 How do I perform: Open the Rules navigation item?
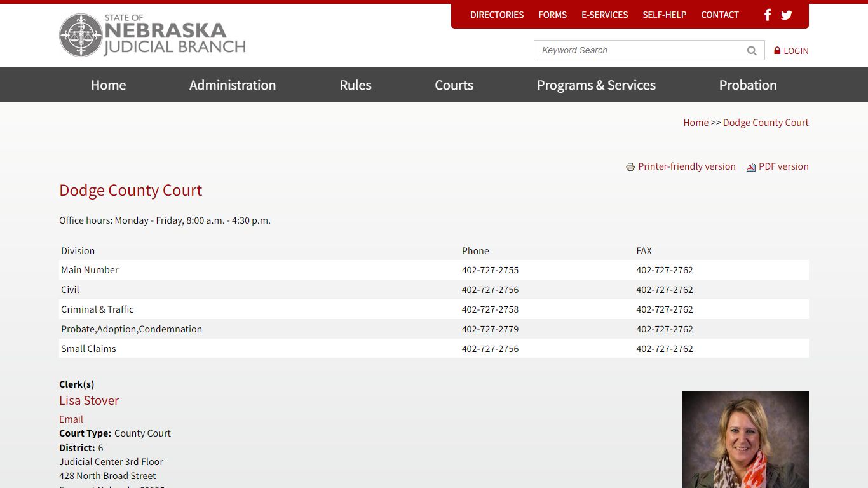click(x=355, y=85)
